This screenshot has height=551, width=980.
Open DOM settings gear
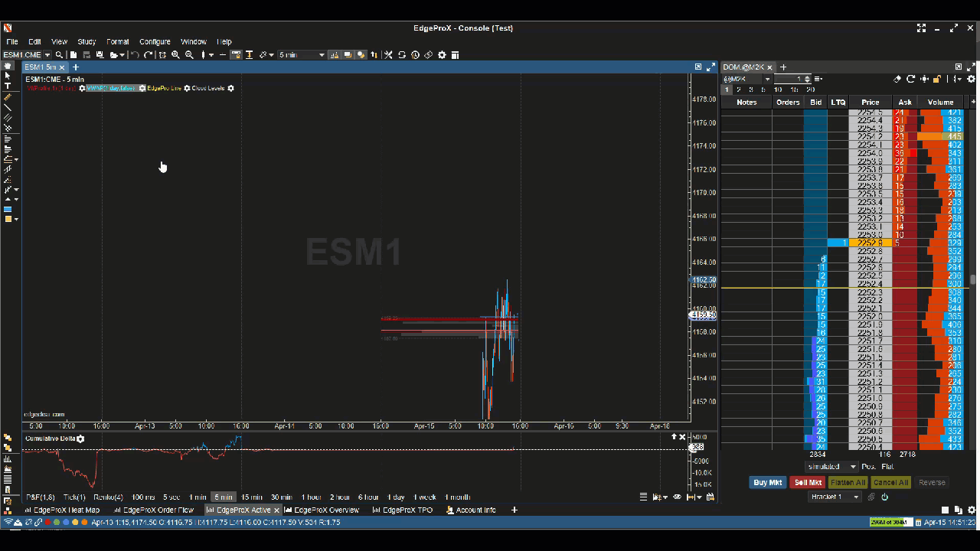pyautogui.click(x=972, y=79)
